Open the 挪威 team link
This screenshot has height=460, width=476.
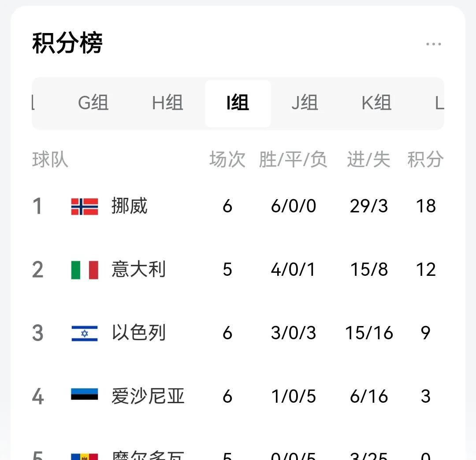[x=130, y=206]
